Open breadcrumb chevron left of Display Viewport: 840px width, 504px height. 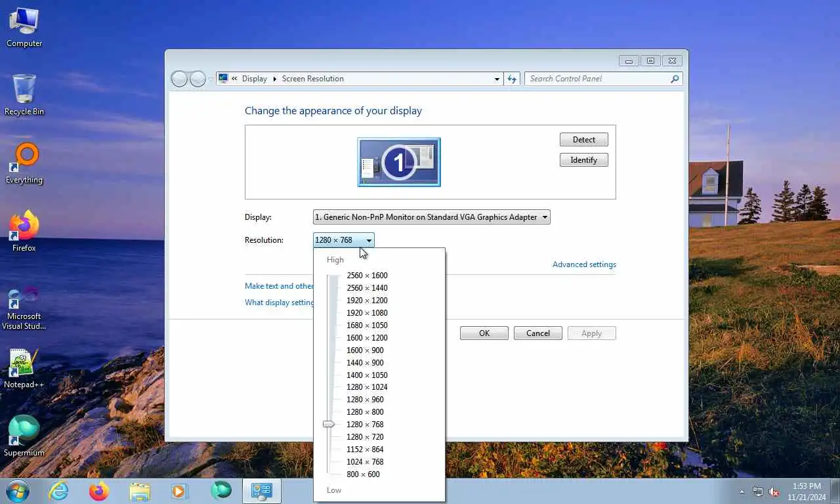click(x=234, y=79)
